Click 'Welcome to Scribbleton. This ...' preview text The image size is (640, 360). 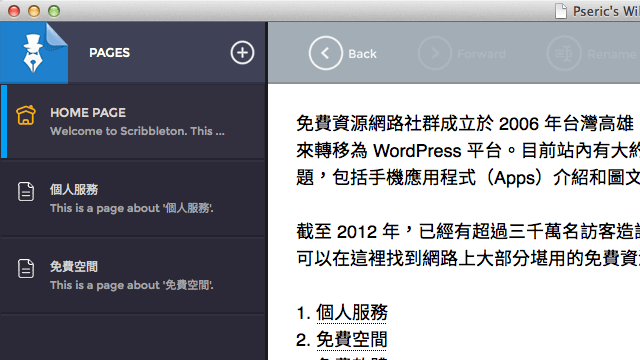pos(137,131)
